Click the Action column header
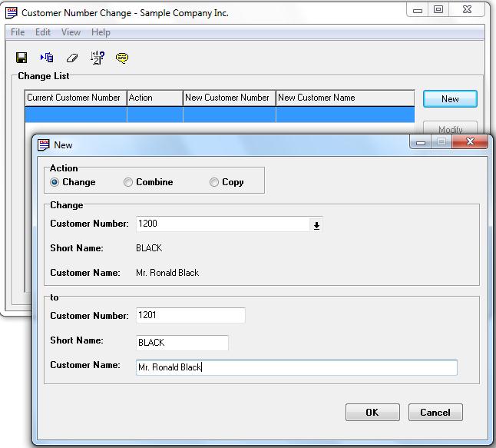The height and width of the screenshot is (448, 496). click(155, 98)
